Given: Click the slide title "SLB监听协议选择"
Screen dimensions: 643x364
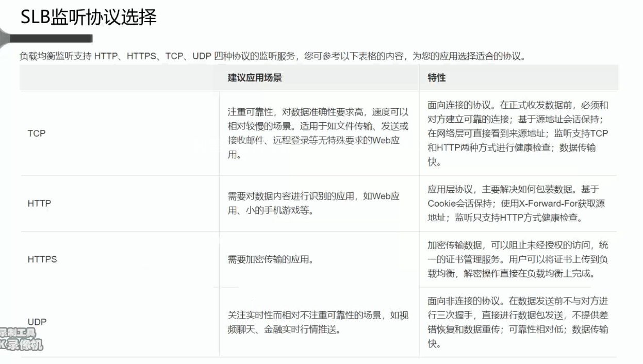Looking at the screenshot, I should tap(89, 17).
